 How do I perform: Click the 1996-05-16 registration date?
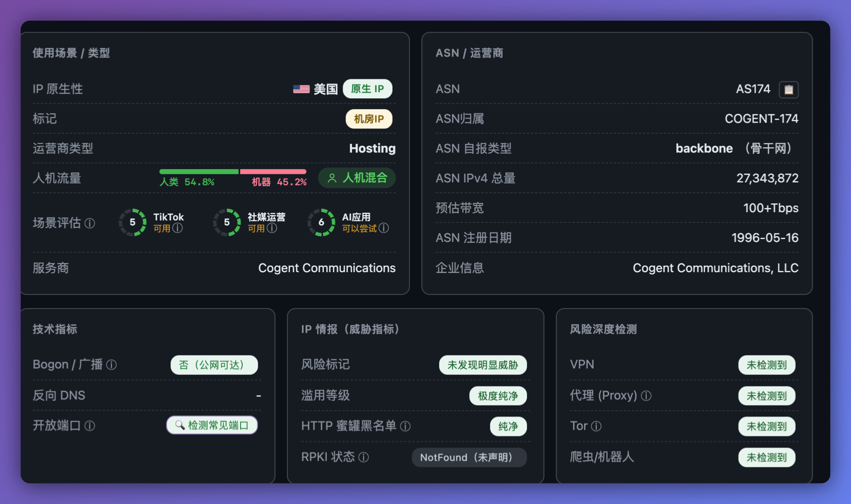765,238
